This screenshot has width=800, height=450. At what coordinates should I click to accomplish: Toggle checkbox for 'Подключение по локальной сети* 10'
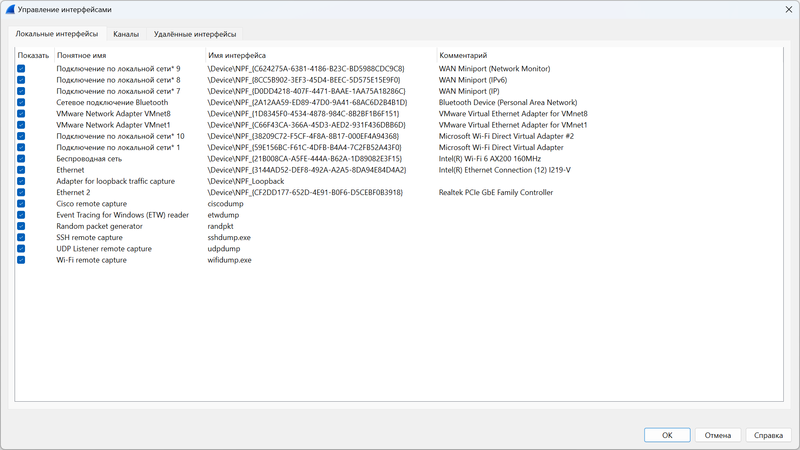(x=21, y=136)
